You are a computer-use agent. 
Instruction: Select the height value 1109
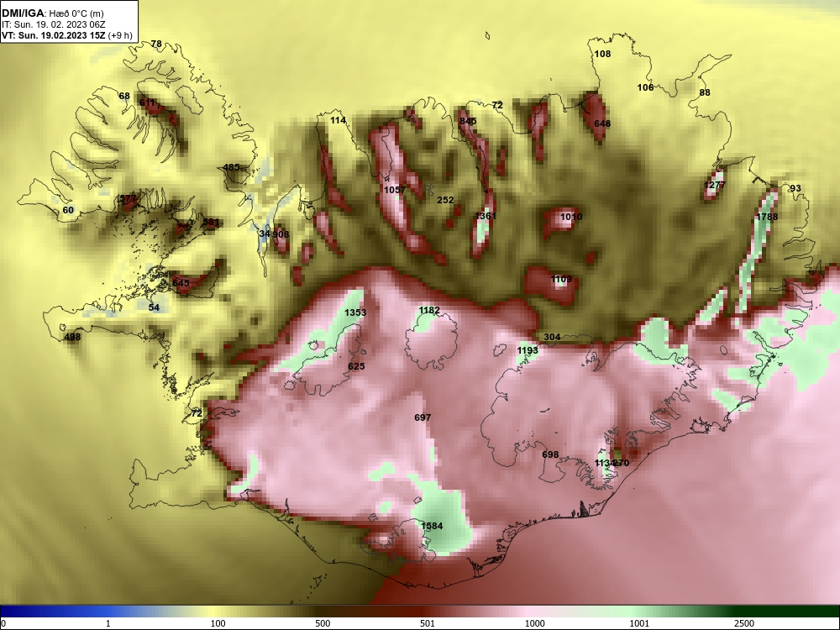561,279
